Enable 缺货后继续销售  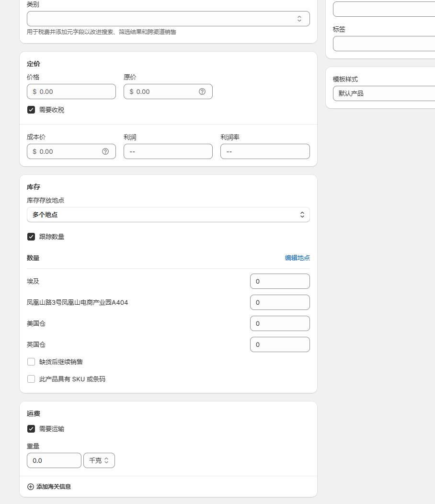31,362
